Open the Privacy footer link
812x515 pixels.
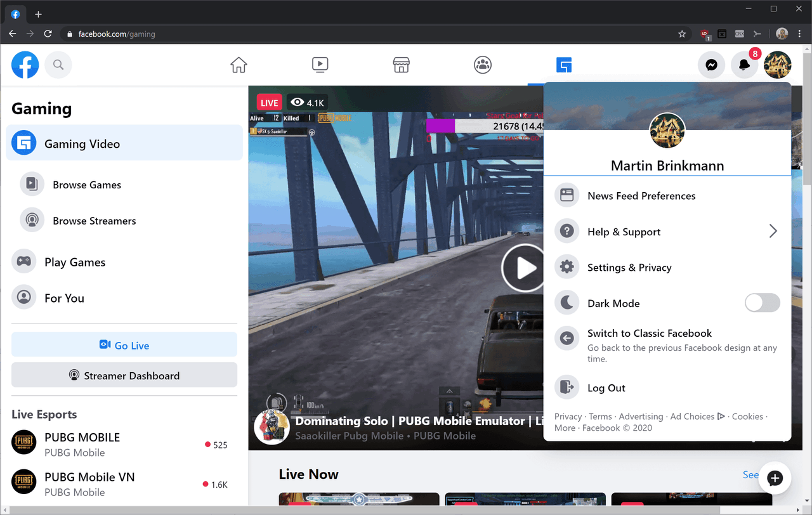(x=568, y=416)
